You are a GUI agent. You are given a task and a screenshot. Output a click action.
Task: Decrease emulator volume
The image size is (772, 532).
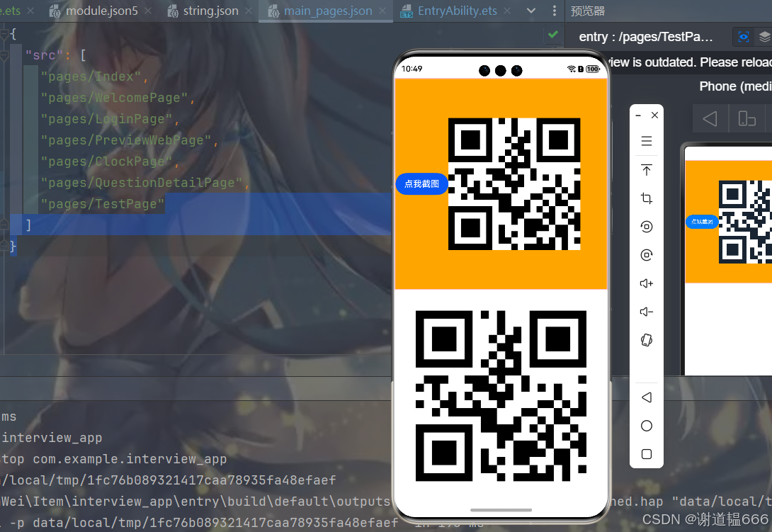(647, 311)
